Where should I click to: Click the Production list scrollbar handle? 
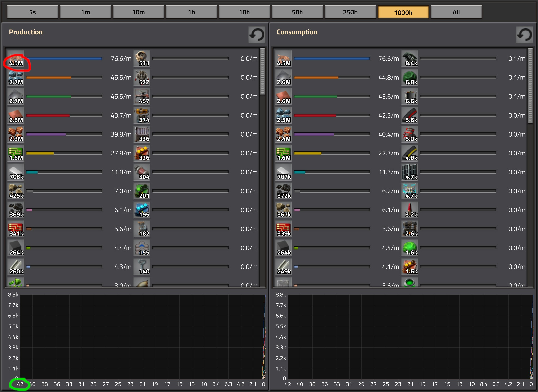[262, 71]
